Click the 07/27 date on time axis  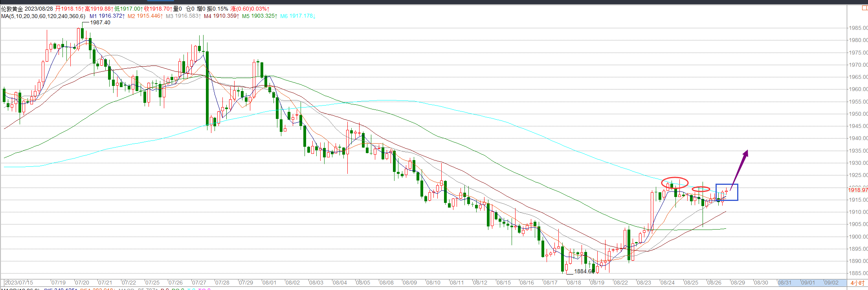199,283
